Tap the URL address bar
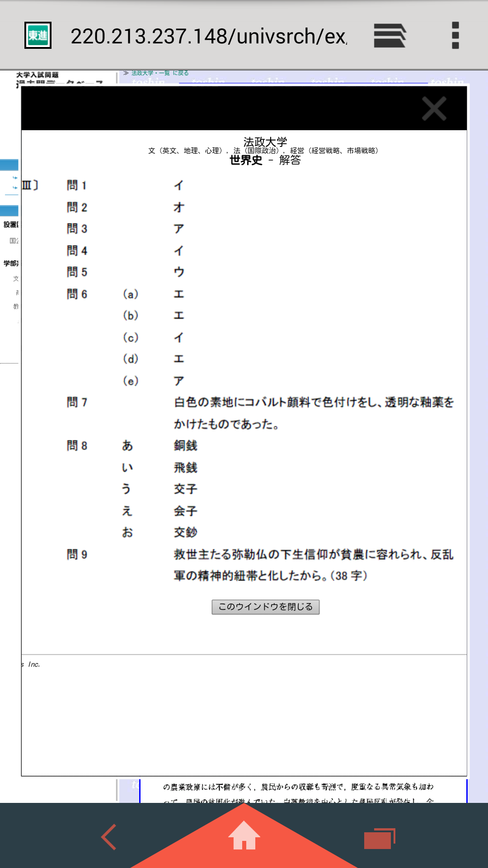The image size is (488, 868). pos(209,36)
